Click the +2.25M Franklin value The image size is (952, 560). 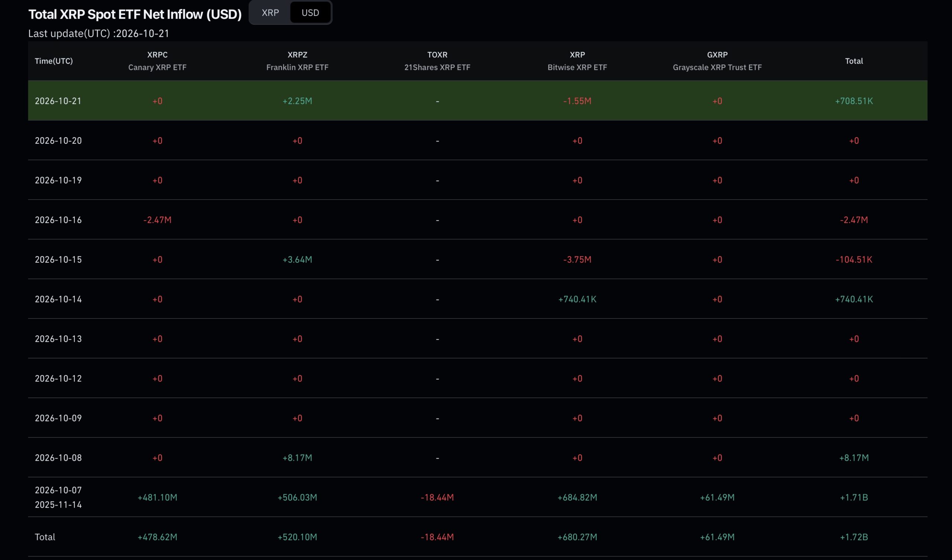297,101
